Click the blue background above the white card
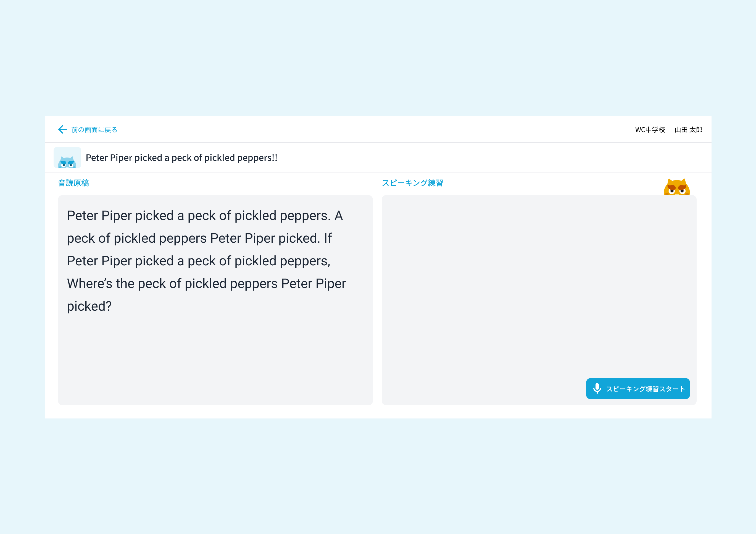Screen dimensions: 756x534 (378, 56)
